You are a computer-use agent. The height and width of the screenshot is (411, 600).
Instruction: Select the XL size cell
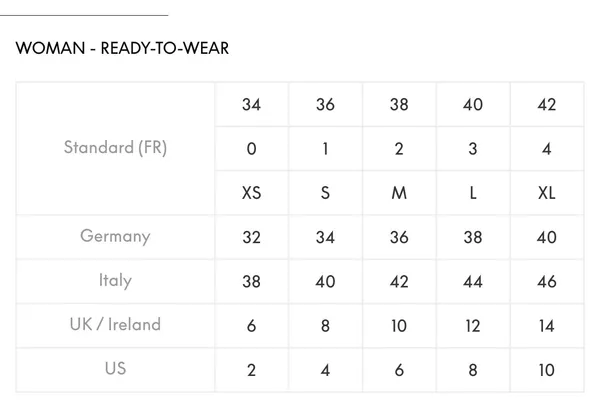(546, 193)
